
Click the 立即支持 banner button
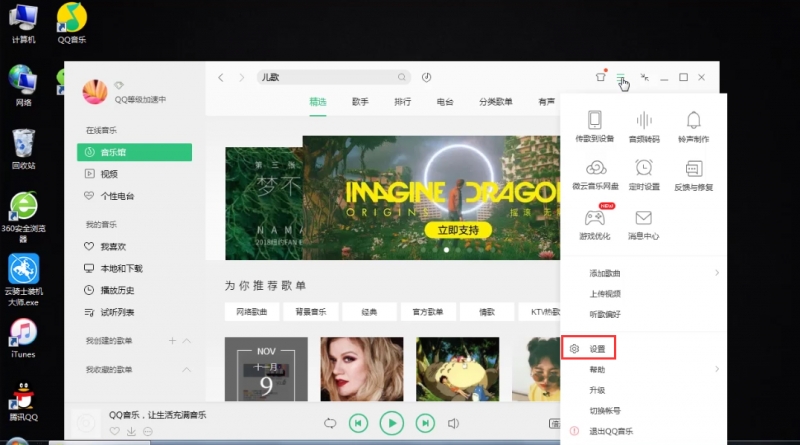click(x=458, y=230)
